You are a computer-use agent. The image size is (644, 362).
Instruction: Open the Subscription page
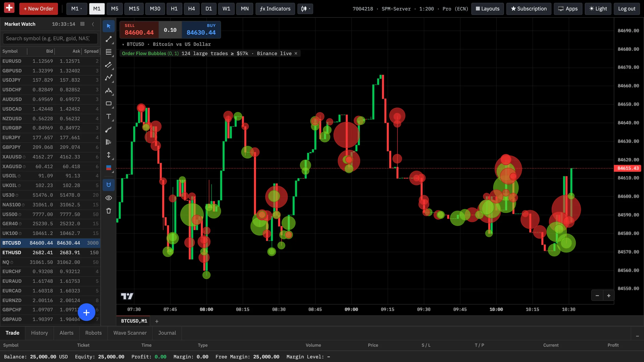(529, 9)
